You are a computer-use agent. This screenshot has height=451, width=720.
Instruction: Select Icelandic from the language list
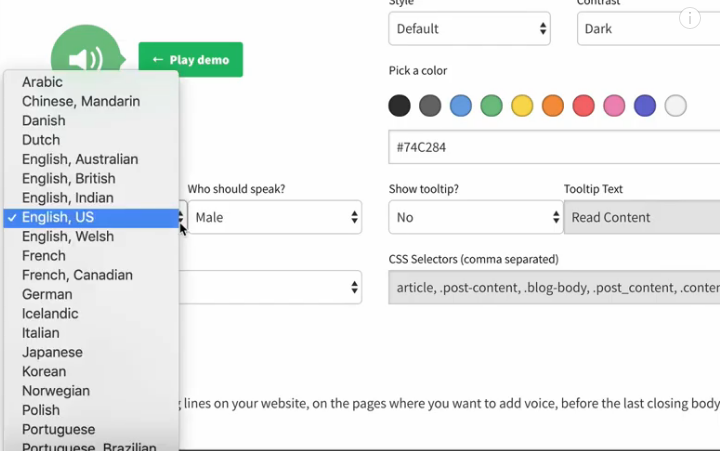tap(91, 313)
